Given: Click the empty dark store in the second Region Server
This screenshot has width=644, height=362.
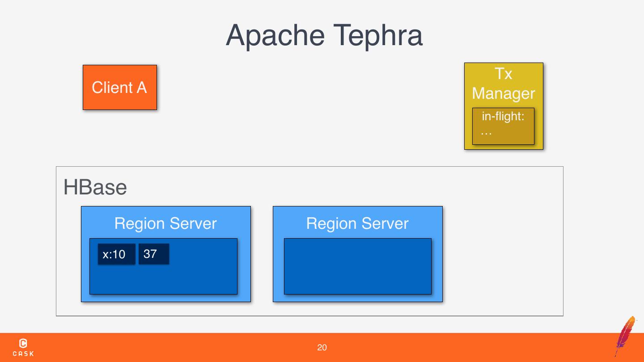Looking at the screenshot, I should click(358, 266).
